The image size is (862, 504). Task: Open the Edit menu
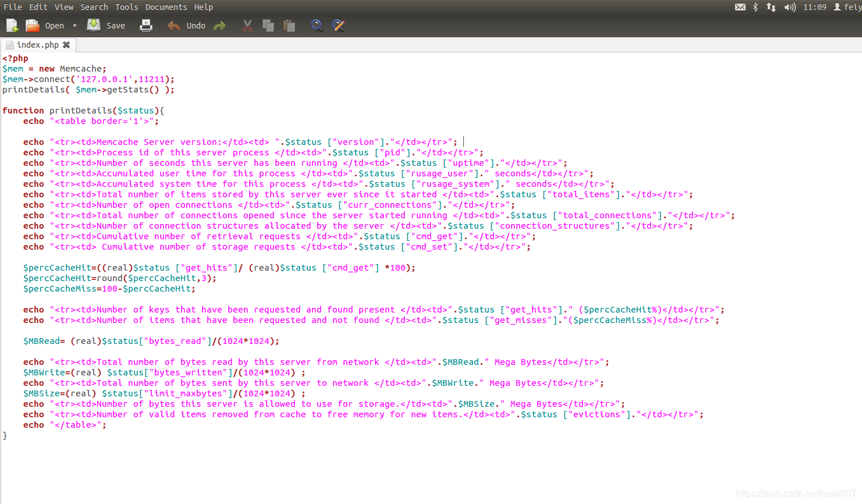coord(38,7)
